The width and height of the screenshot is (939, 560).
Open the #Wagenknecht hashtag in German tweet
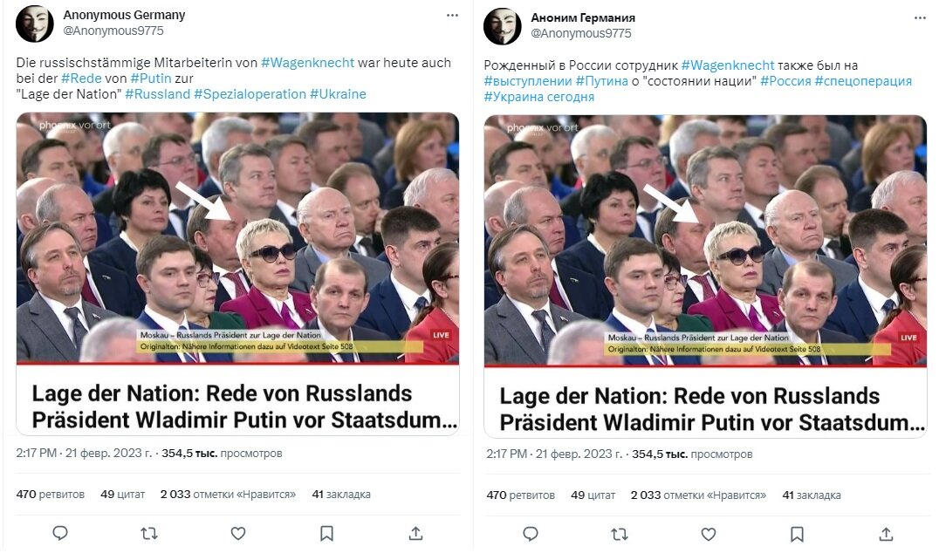pyautogui.click(x=308, y=63)
